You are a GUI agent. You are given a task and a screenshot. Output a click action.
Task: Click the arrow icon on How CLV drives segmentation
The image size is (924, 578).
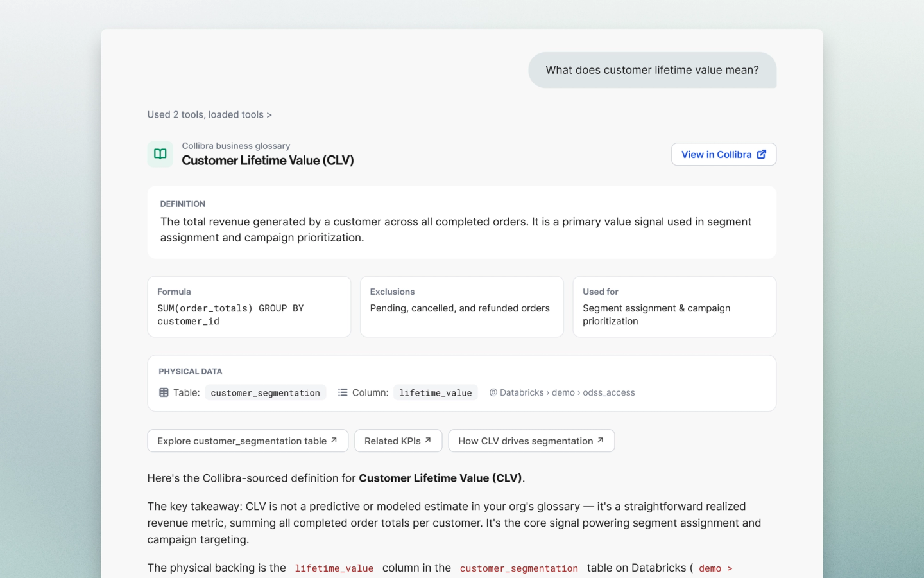tap(601, 440)
